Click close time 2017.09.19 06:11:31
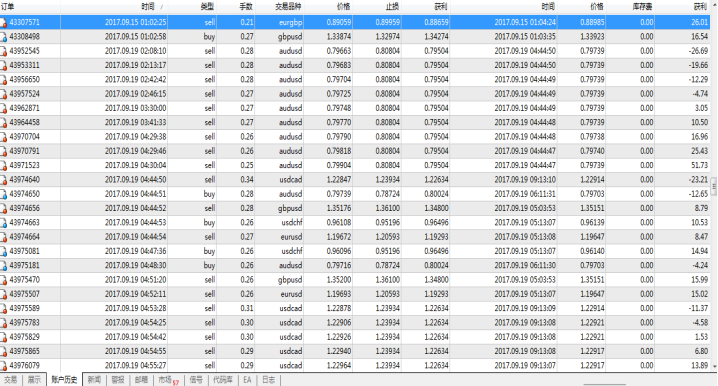Screen dimensions: 718x386 [x=525, y=194]
